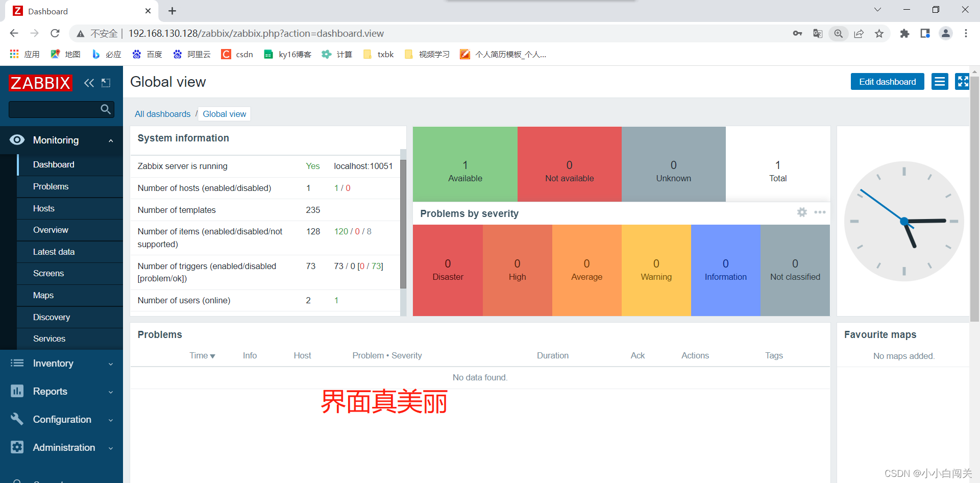
Task: Click the browser address bar URL
Action: coord(256,33)
